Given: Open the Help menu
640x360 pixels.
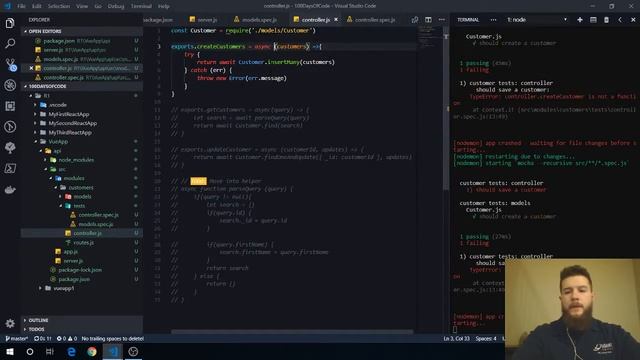Looking at the screenshot, I should pos(164,6).
